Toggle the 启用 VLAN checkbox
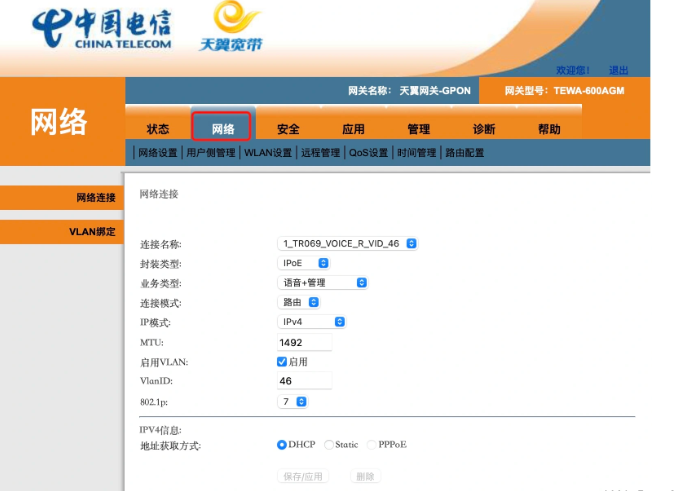The image size is (675, 491). [282, 362]
